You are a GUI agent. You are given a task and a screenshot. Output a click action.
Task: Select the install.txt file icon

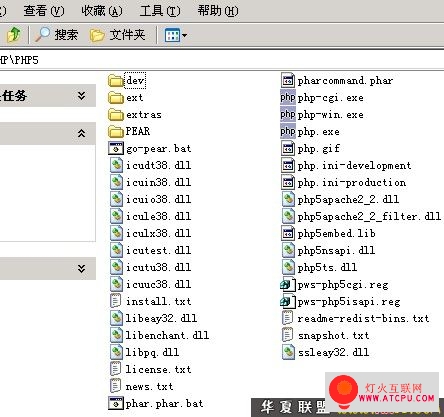tap(115, 301)
